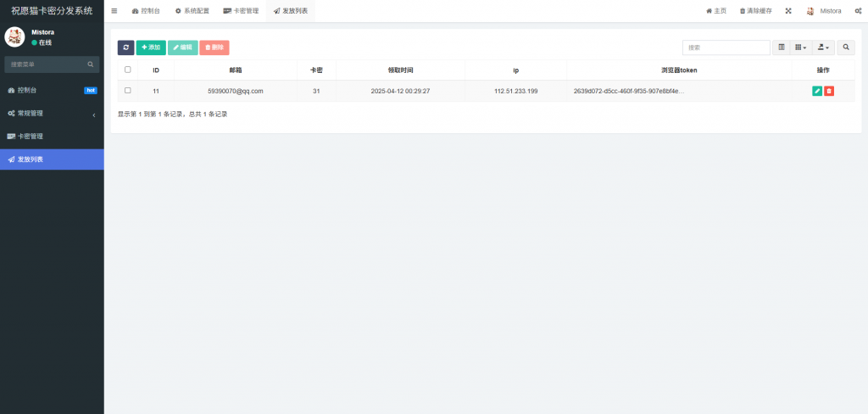Click the 领取时间 column header
The width and height of the screenshot is (868, 414).
pyautogui.click(x=400, y=70)
